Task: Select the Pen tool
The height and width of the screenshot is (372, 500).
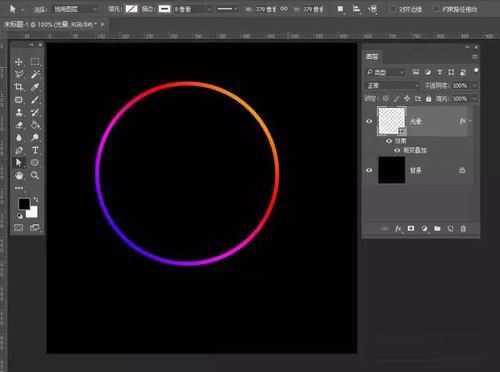Action: click(19, 150)
